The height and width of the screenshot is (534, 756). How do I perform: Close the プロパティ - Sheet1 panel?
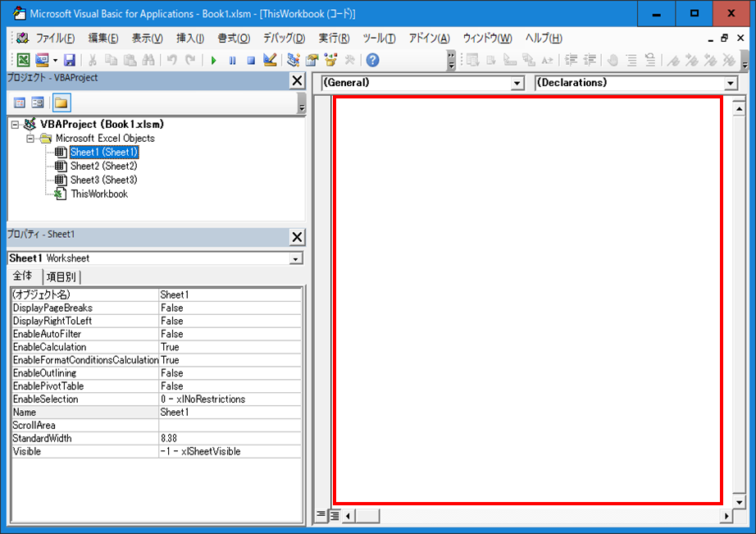click(297, 237)
